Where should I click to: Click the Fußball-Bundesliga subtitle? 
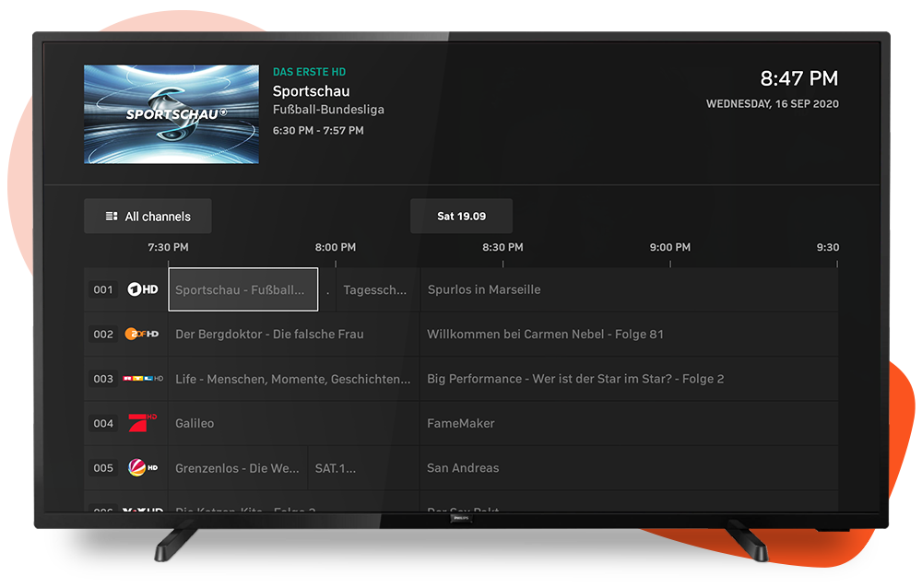[x=328, y=110]
